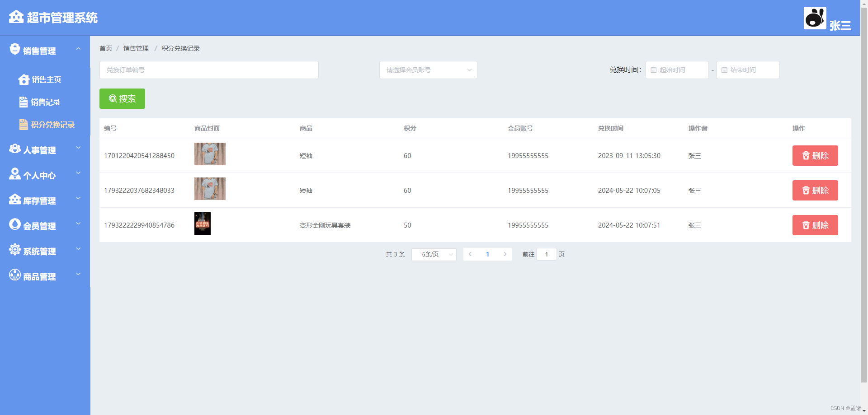Click the calendar icon in 结束时间 field
The width and height of the screenshot is (868, 415).
724,70
